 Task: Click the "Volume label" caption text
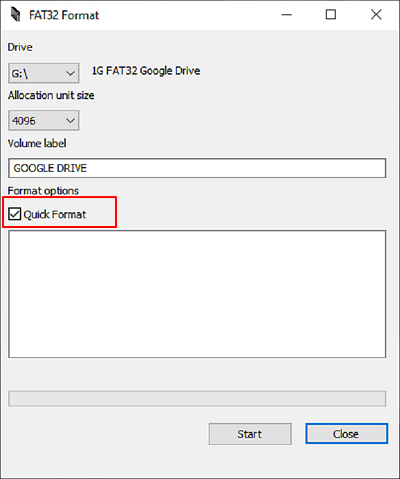click(37, 143)
